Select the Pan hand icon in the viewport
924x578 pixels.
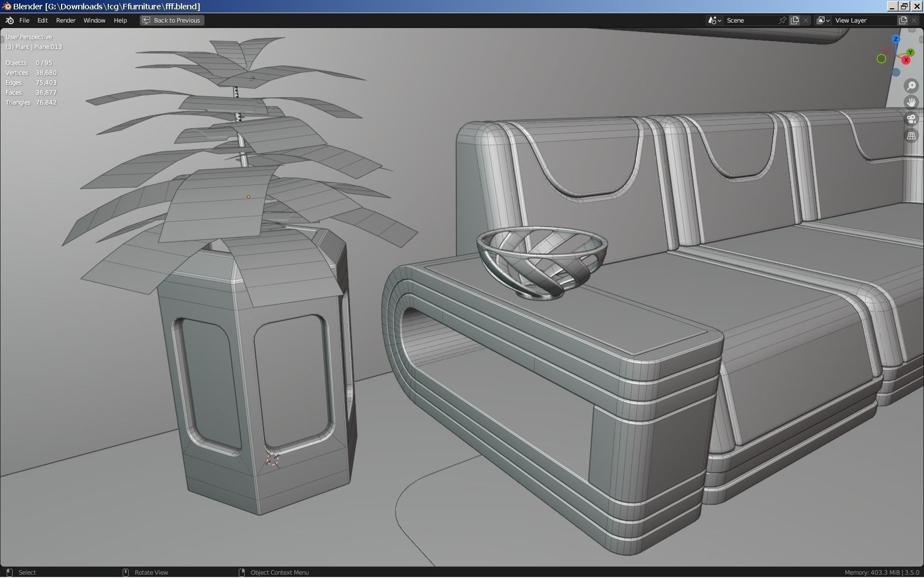911,102
